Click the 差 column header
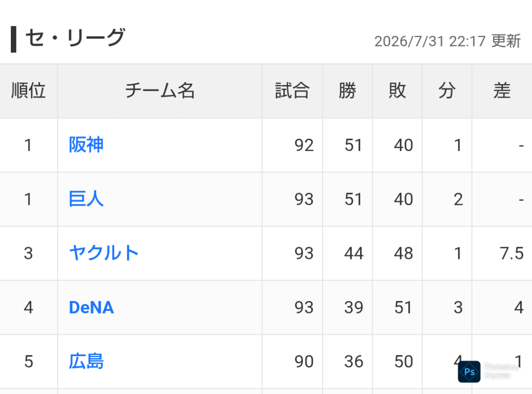The image size is (532, 394). coord(502,91)
